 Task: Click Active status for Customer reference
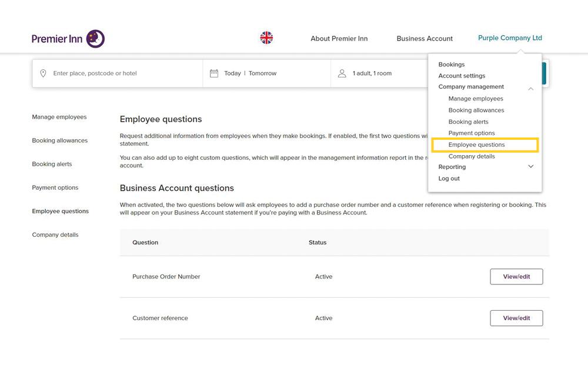[323, 318]
